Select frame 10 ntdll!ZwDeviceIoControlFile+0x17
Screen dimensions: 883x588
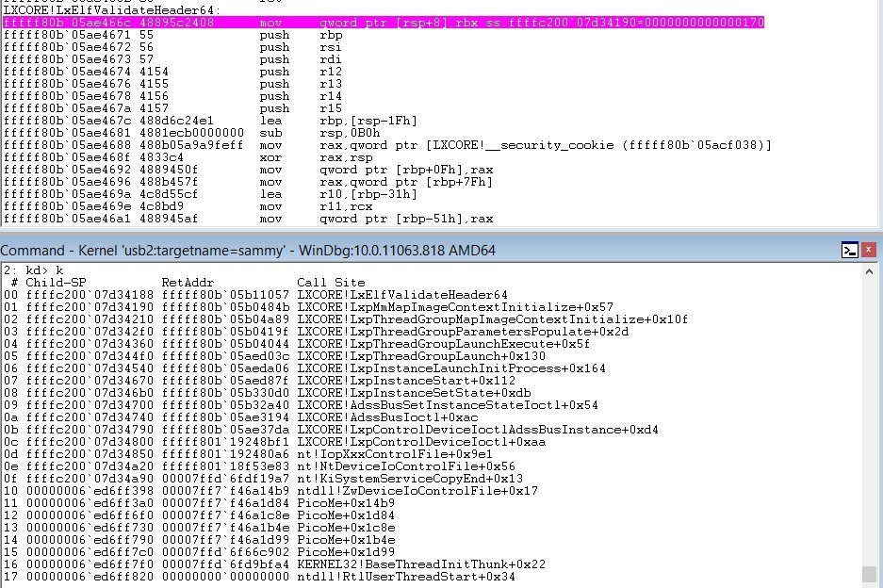tap(270, 491)
